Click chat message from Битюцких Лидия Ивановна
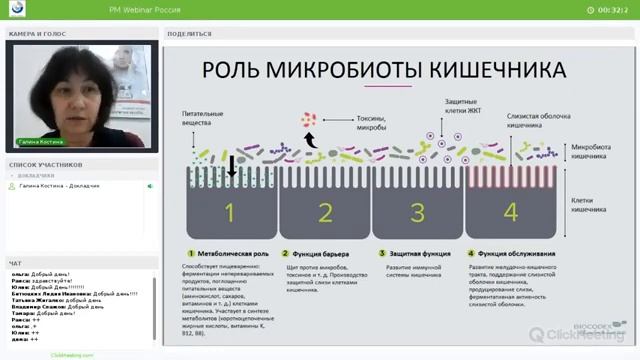Image resolution: width=640 pixels, height=360 pixels. click(74, 294)
